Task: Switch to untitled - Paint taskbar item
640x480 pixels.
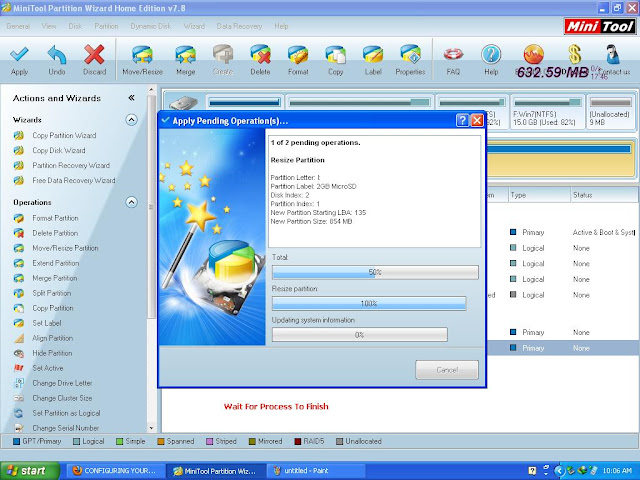Action: [x=316, y=471]
